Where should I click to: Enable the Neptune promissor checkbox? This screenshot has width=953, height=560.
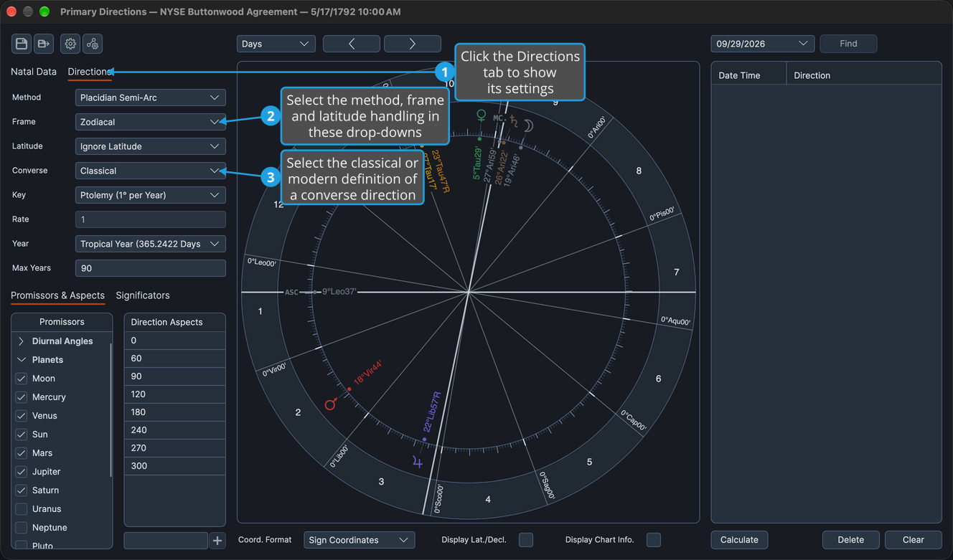22,528
